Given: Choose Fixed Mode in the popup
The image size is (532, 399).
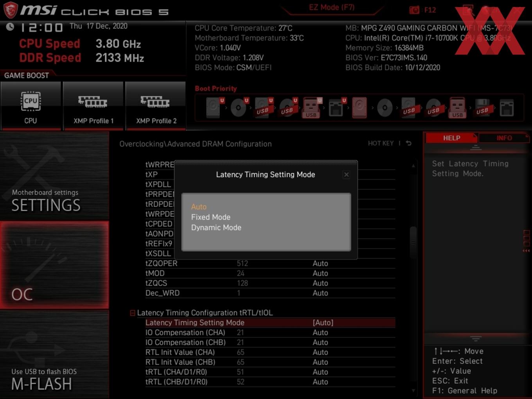Looking at the screenshot, I should 211,217.
